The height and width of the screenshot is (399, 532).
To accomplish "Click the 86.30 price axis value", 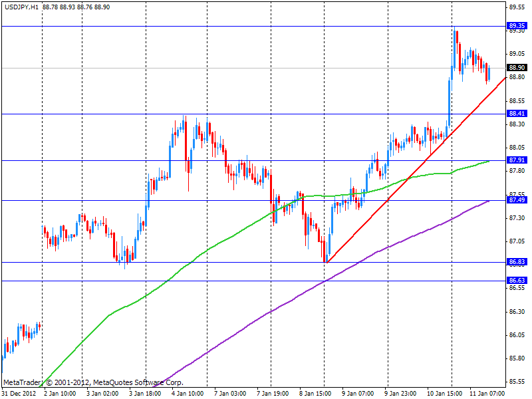I will pos(517,311).
